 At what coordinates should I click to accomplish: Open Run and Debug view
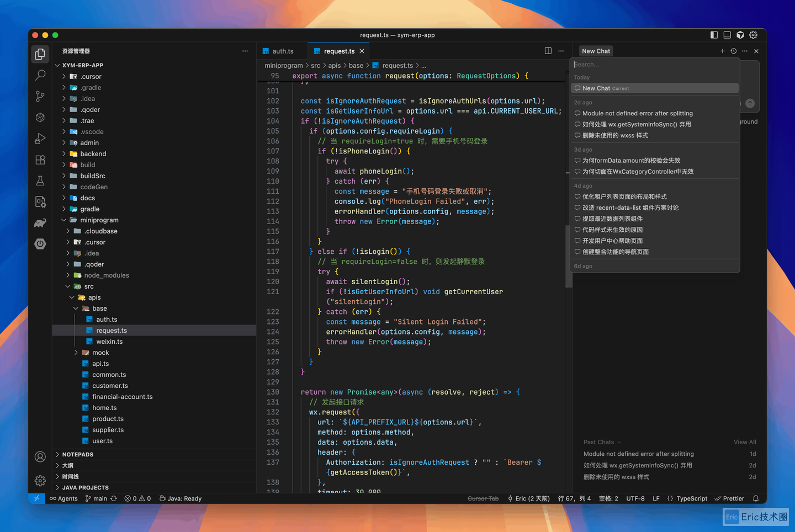(x=40, y=139)
